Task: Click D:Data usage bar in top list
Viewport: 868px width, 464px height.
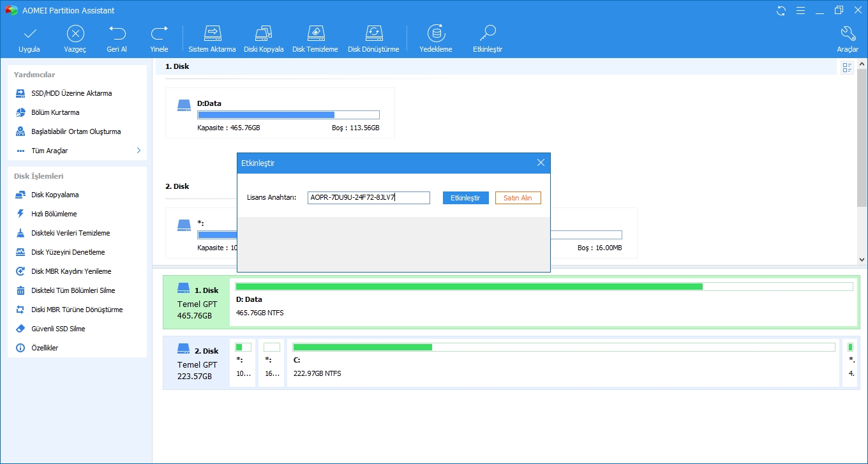Action: [x=288, y=115]
